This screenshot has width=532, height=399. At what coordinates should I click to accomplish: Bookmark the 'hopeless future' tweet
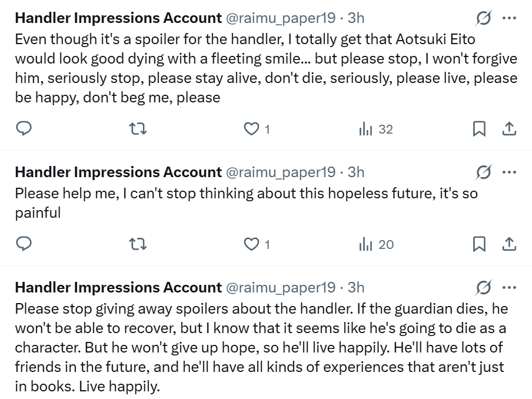(x=479, y=244)
